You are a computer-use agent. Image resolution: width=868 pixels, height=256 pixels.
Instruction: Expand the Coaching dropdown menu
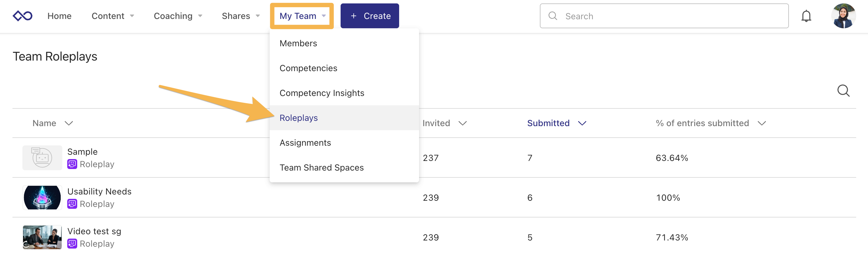click(x=177, y=16)
